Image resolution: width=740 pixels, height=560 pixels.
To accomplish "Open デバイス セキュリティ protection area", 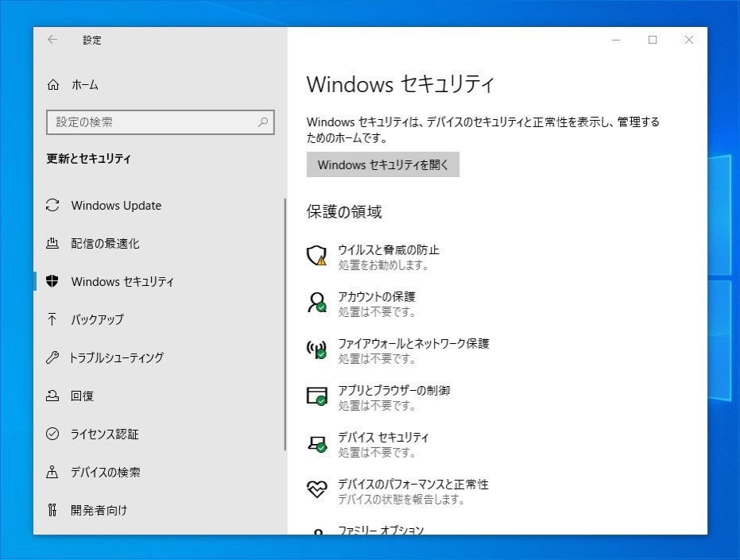I will click(x=383, y=438).
